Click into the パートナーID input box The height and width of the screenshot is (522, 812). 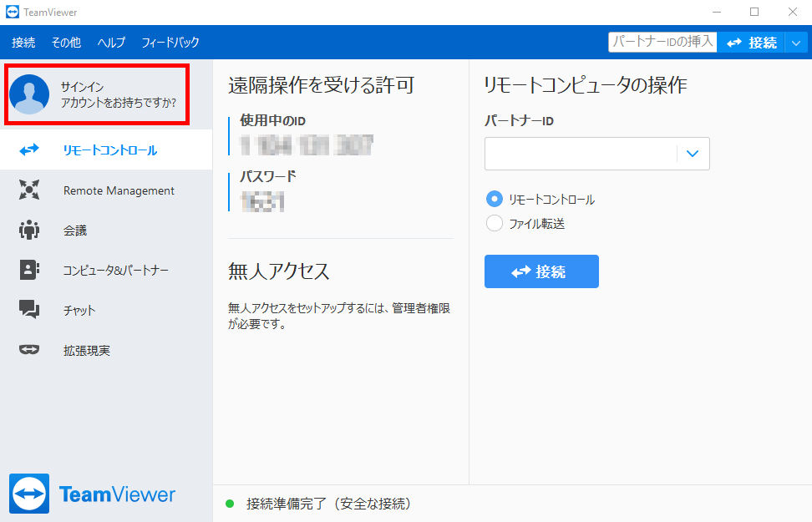(597, 154)
